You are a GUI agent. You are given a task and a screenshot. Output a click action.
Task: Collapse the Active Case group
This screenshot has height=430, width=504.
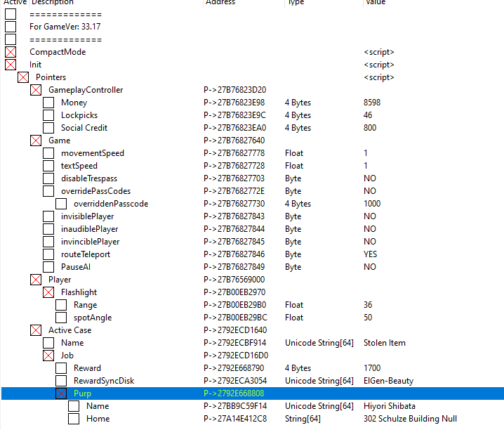click(x=36, y=330)
